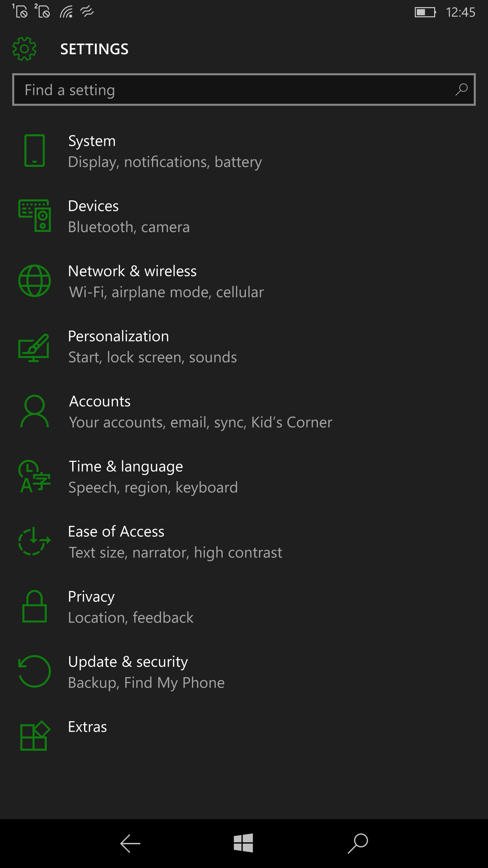This screenshot has height=868, width=488.
Task: Choose the Time & language clock icon
Action: (35, 476)
